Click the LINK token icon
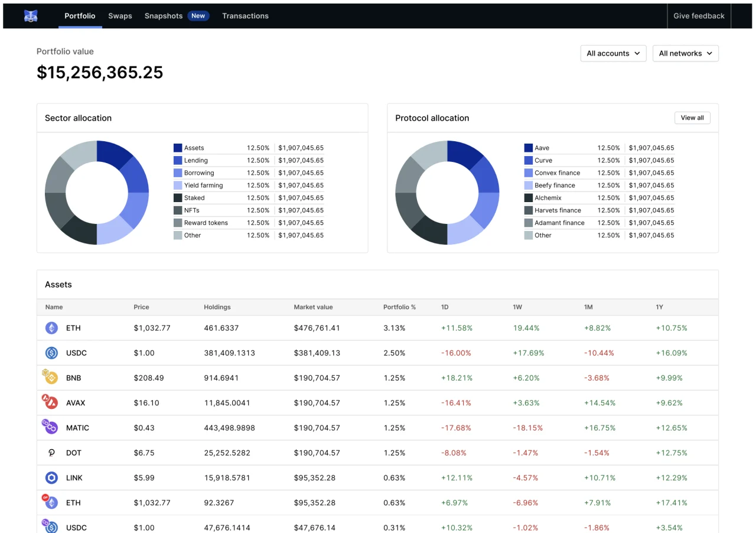This screenshot has width=756, height=533. coord(52,477)
